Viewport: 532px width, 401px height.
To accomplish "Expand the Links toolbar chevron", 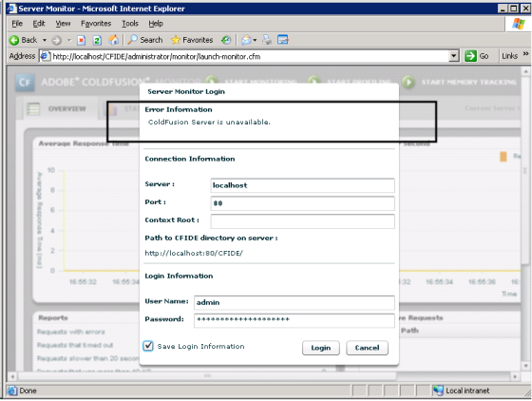I will point(526,54).
